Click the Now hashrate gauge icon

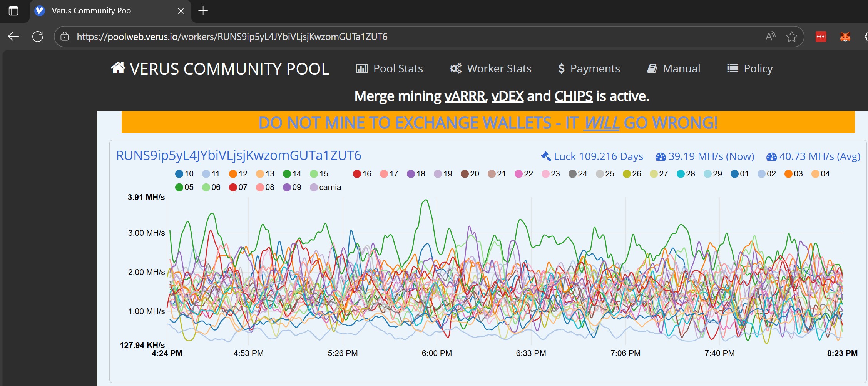click(661, 156)
